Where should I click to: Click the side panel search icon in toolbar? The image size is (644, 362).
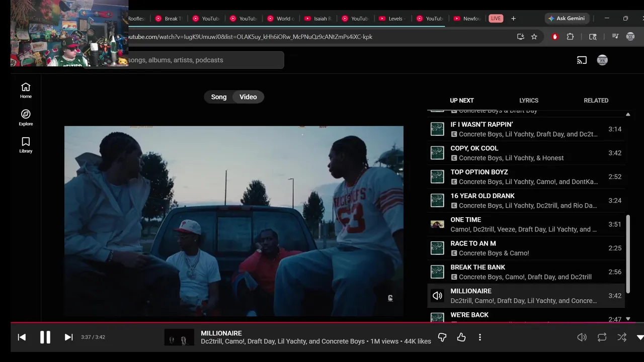(593, 37)
